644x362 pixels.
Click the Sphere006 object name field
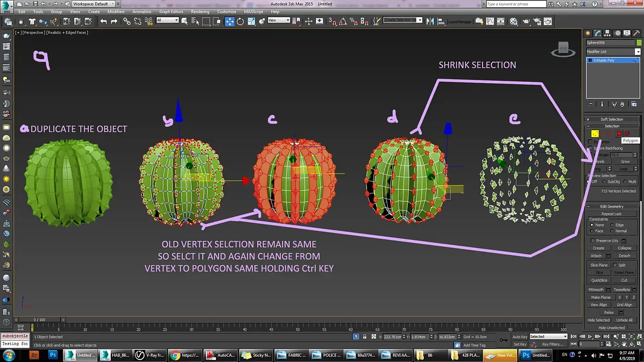click(610, 42)
